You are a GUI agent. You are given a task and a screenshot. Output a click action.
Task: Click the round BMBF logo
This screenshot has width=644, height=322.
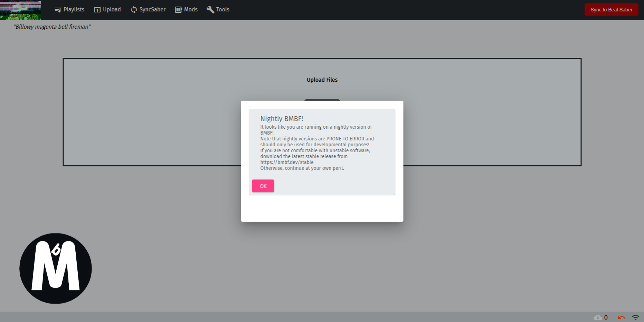point(56,268)
